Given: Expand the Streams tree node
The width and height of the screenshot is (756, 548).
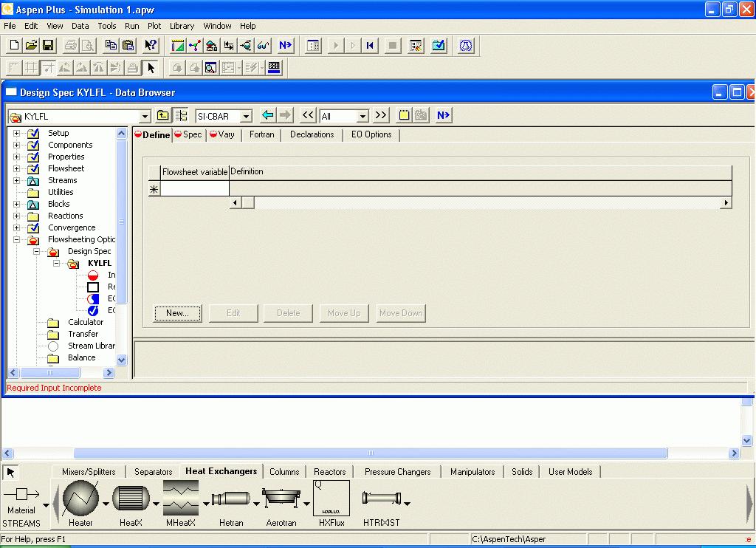Looking at the screenshot, I should tap(16, 180).
